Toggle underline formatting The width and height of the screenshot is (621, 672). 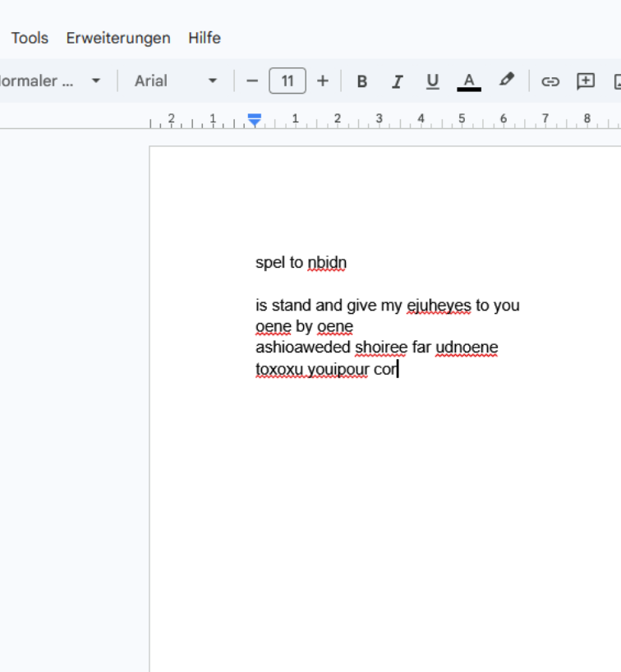click(x=433, y=81)
